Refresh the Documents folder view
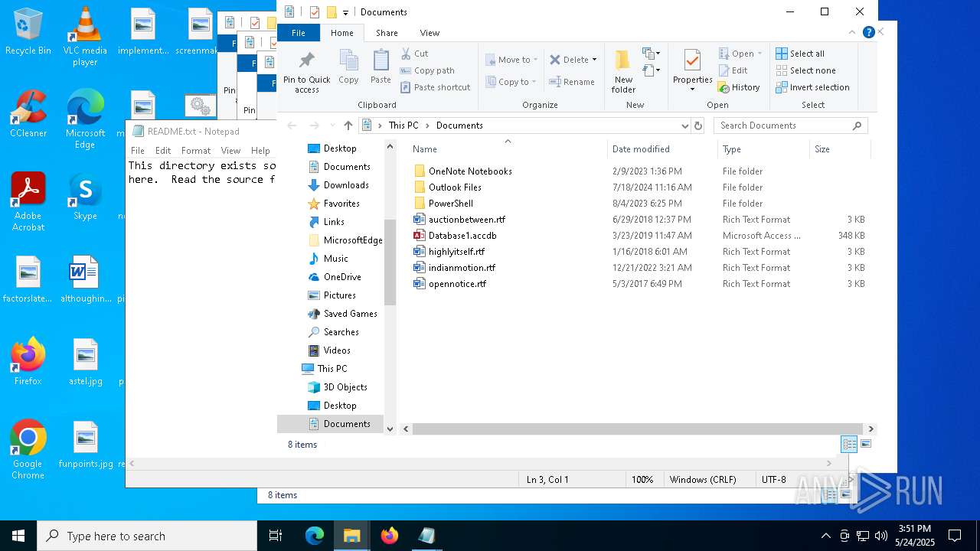The width and height of the screenshot is (980, 551). click(697, 126)
